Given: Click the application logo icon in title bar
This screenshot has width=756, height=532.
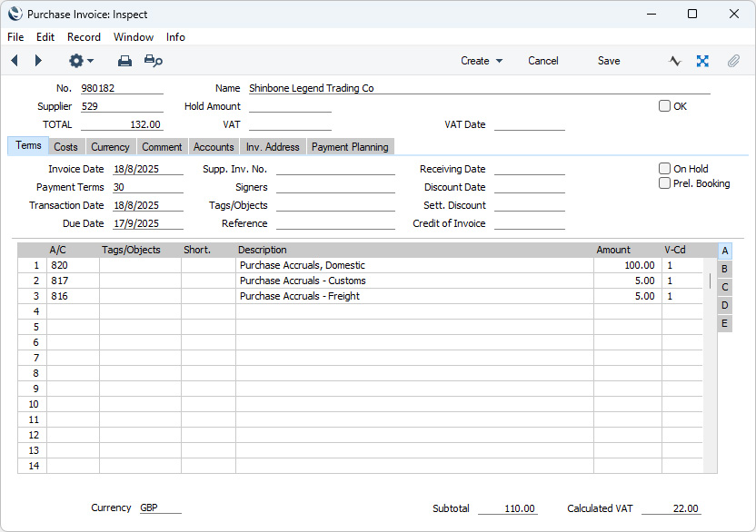Looking at the screenshot, I should click(x=15, y=14).
